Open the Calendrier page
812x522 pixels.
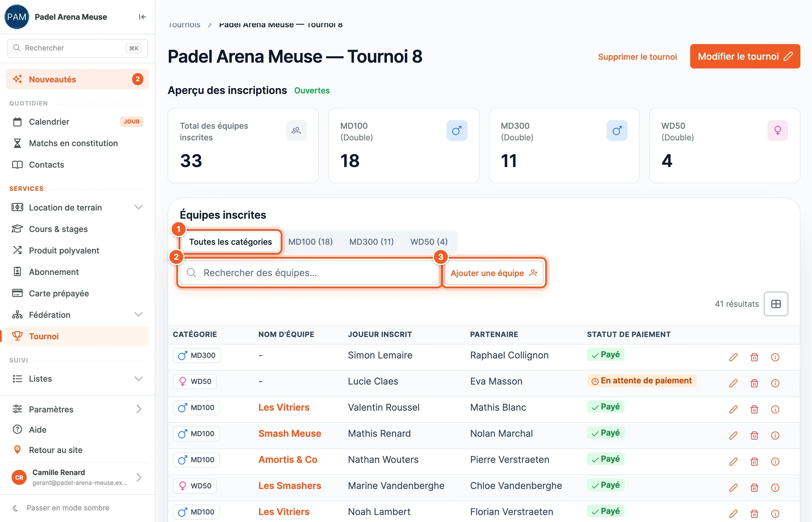coord(77,122)
